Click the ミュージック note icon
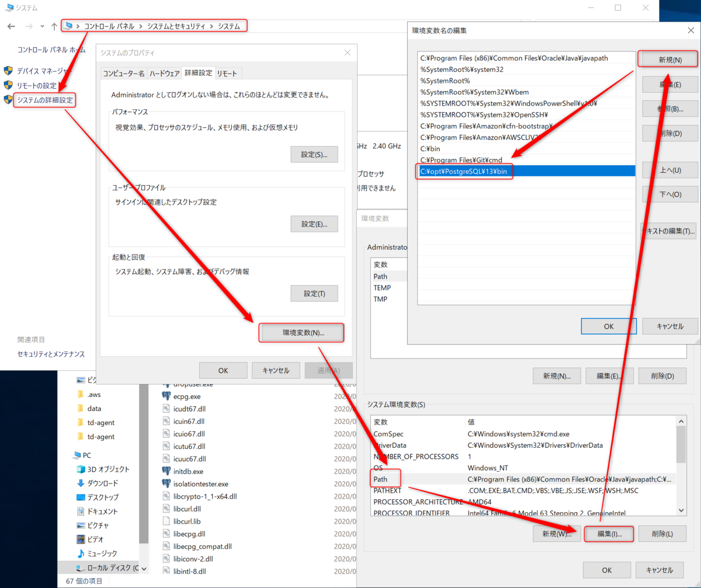Viewport: 701px width, 588px height. coord(81,553)
